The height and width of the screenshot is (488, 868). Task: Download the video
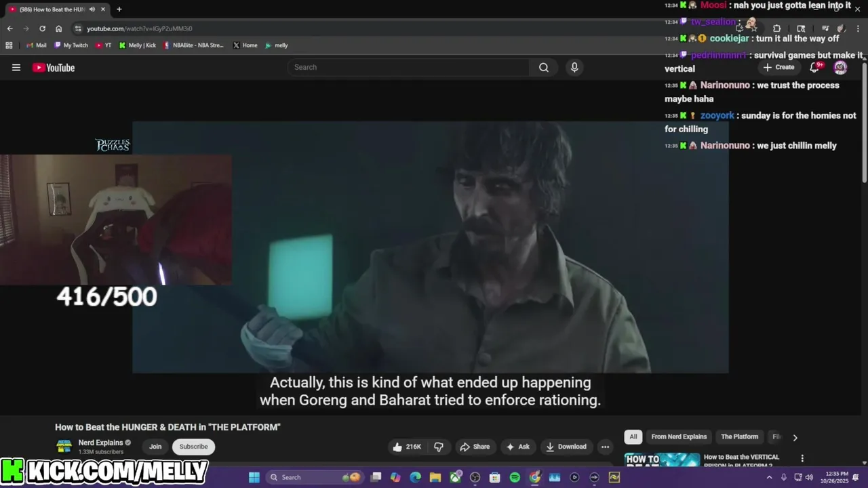point(566,447)
